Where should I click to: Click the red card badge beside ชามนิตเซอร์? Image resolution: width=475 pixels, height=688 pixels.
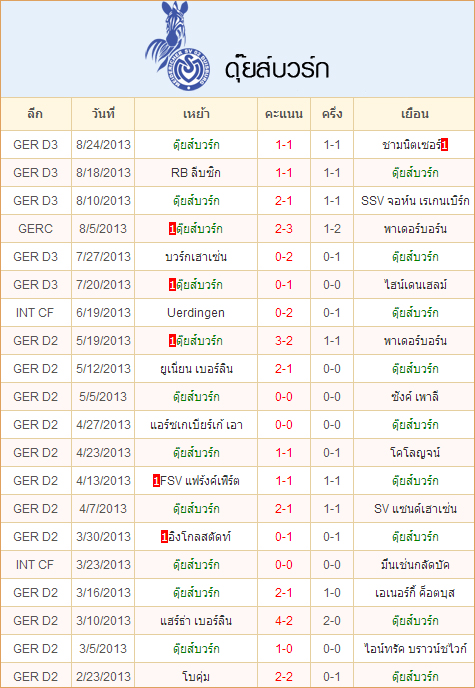[x=444, y=145]
